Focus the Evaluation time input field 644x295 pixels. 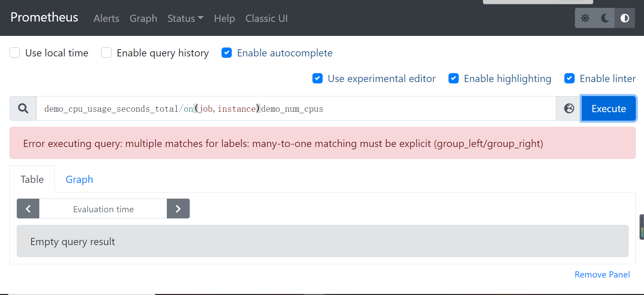(103, 209)
